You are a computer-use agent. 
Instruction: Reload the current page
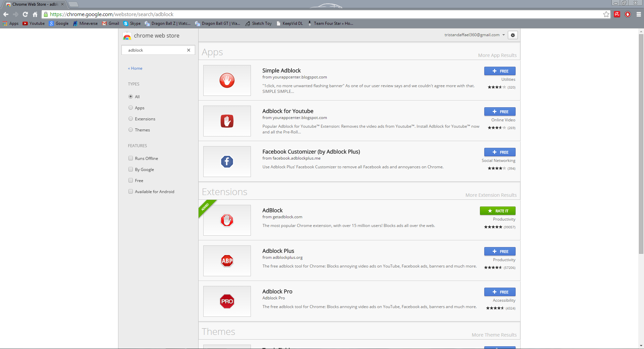click(x=25, y=14)
